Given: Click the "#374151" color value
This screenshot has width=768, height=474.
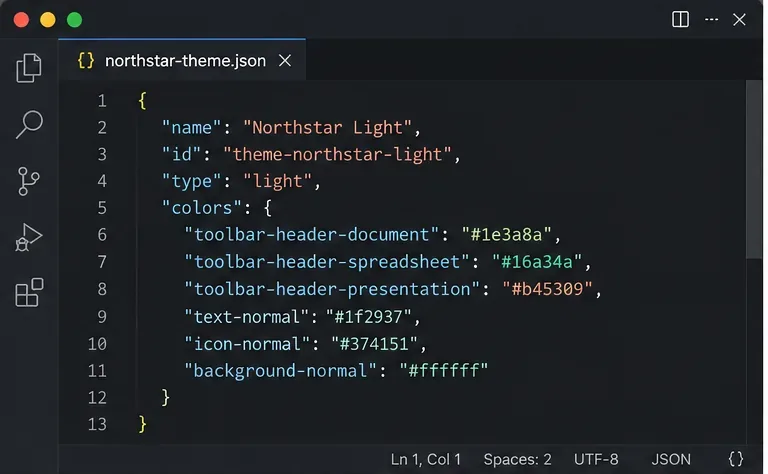Looking at the screenshot, I should [x=374, y=344].
